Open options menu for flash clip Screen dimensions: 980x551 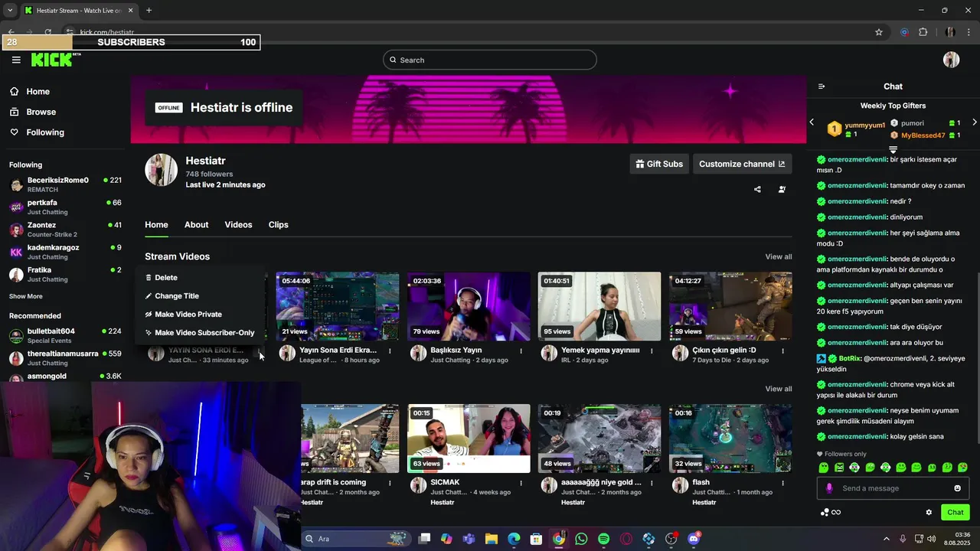(x=782, y=483)
